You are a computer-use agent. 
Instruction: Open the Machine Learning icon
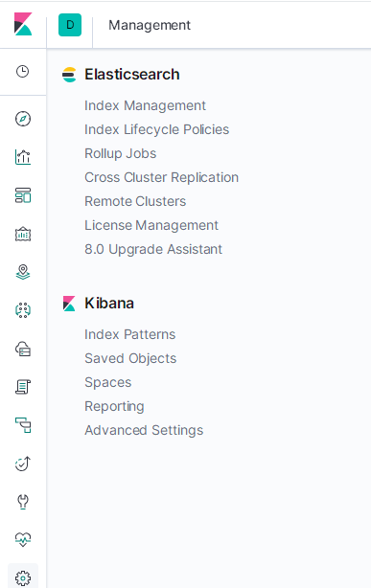click(x=23, y=310)
